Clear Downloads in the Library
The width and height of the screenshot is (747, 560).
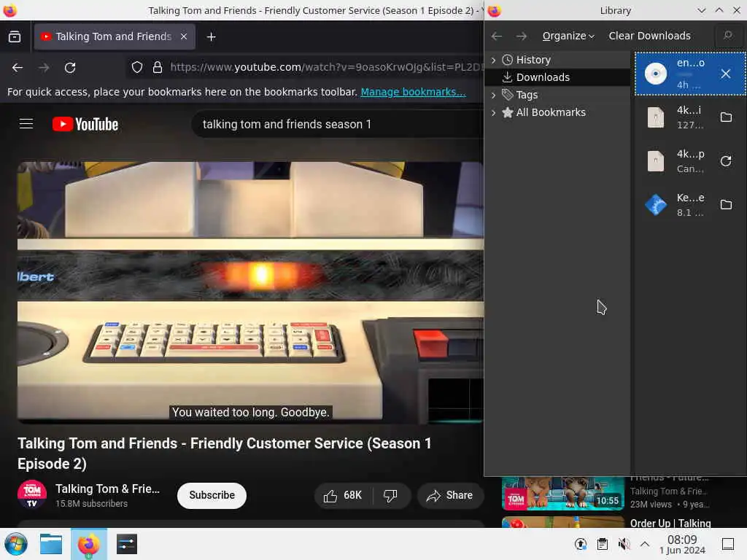click(x=649, y=36)
